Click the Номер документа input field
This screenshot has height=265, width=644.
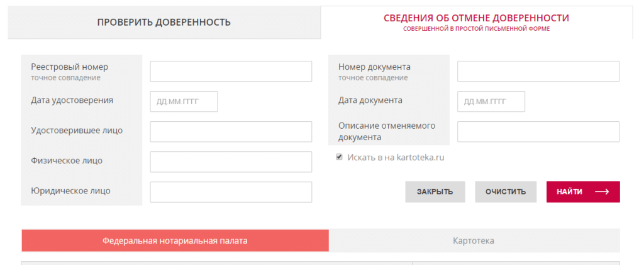tap(538, 72)
